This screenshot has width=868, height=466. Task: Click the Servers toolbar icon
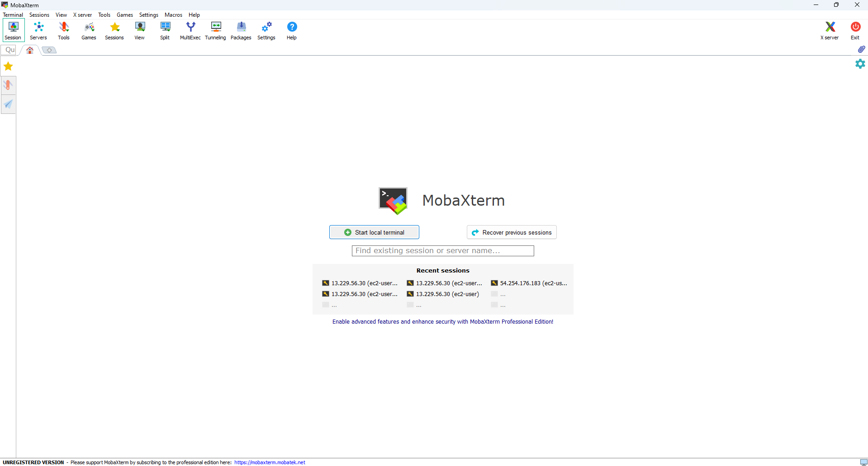point(38,31)
